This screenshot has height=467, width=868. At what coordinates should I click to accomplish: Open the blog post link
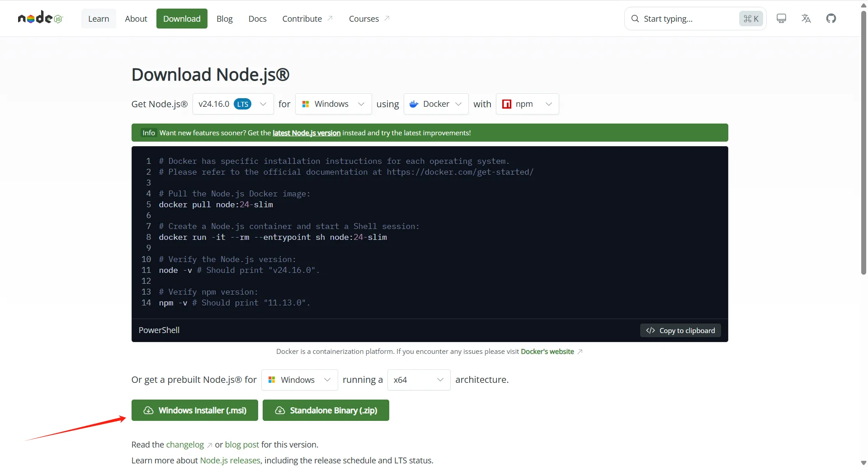coord(242,445)
